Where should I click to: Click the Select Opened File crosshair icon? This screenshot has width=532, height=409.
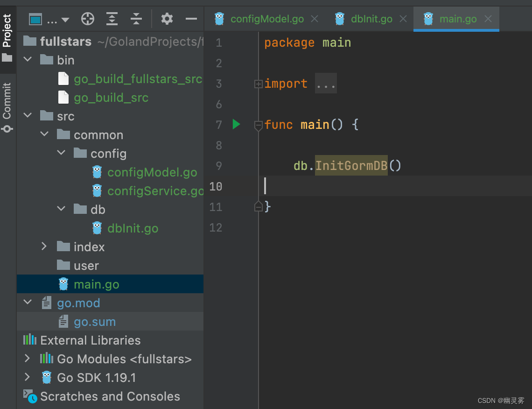(88, 19)
